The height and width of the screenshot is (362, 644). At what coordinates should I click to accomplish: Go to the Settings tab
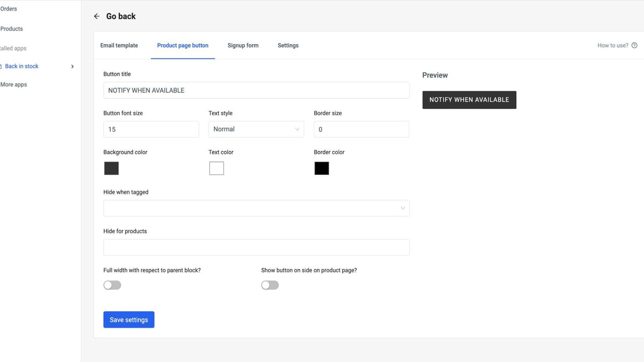click(288, 45)
